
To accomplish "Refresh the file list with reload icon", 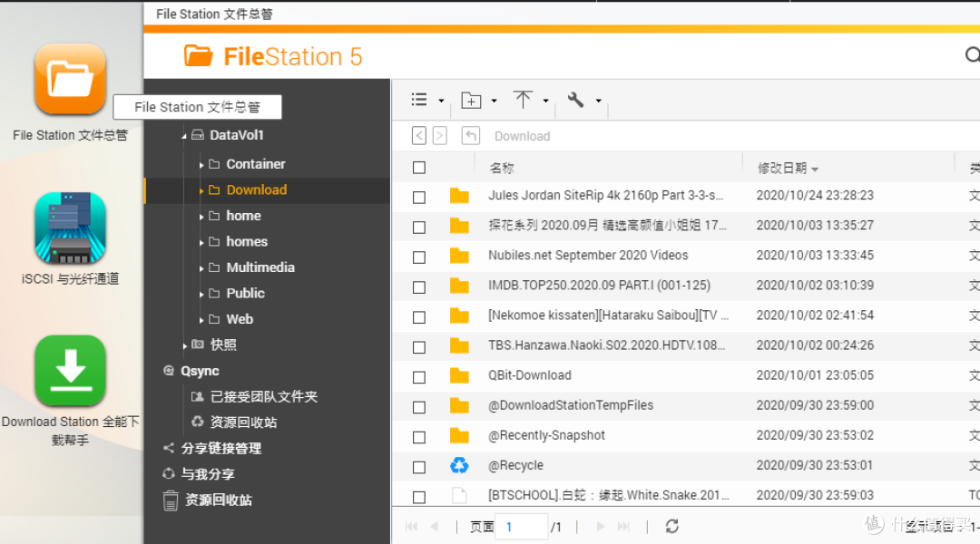I will click(671, 526).
